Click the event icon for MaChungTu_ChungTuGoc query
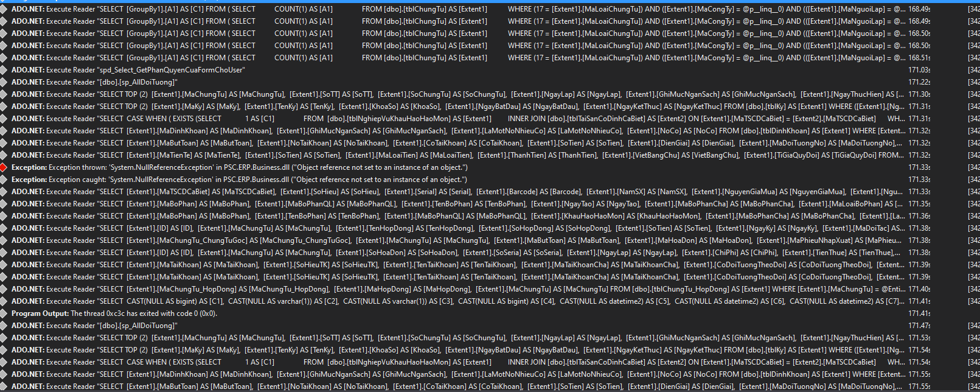Viewport: 980px width, 392px height. coord(4,240)
